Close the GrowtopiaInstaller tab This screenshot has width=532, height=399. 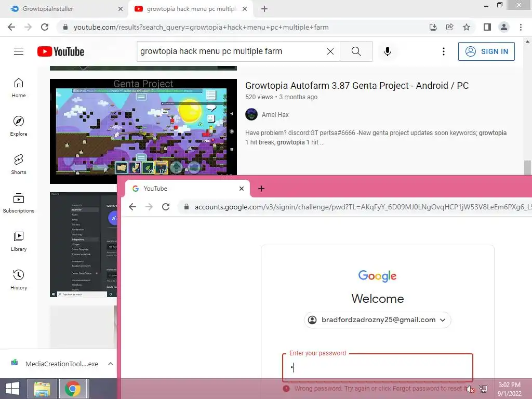[120, 9]
